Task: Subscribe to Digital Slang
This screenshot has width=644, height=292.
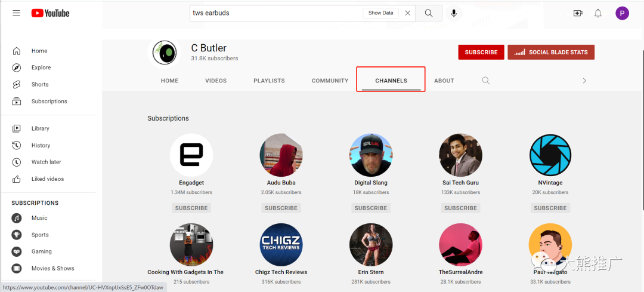Action: [x=371, y=208]
